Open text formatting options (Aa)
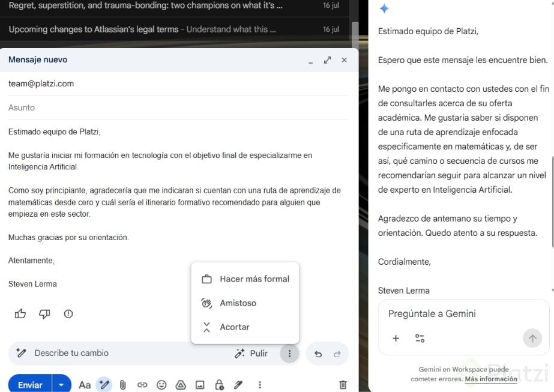This screenshot has width=554, height=392. (85, 385)
